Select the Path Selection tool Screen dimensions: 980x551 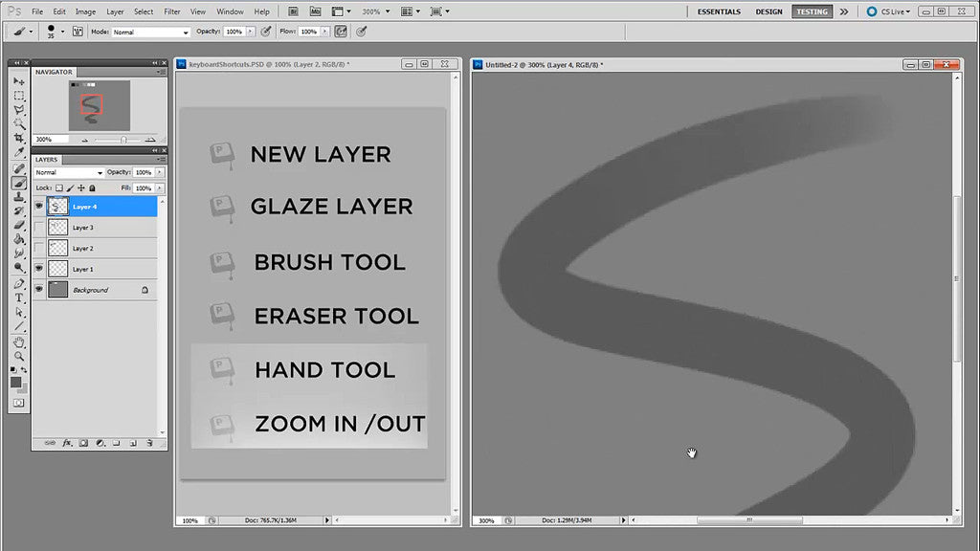(19, 312)
